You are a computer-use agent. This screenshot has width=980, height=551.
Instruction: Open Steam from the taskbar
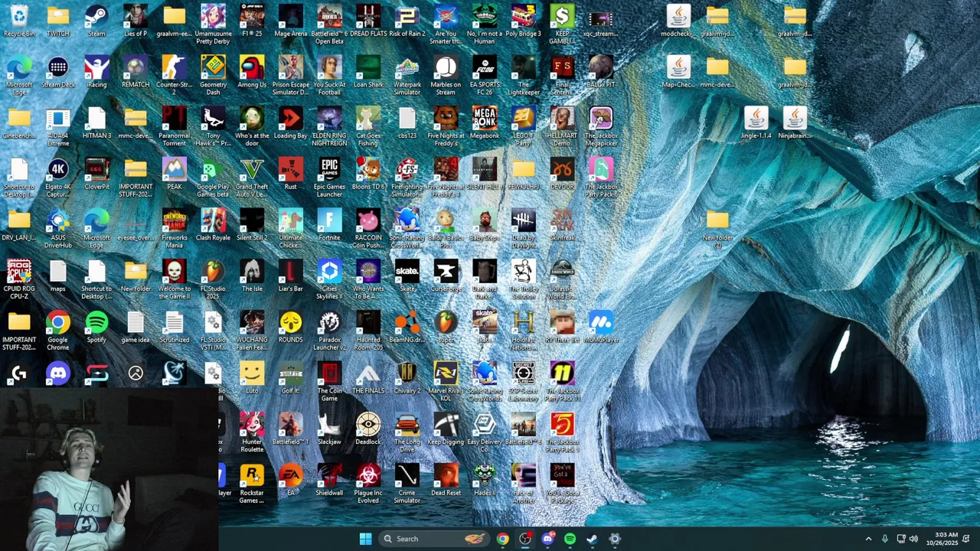(x=592, y=539)
